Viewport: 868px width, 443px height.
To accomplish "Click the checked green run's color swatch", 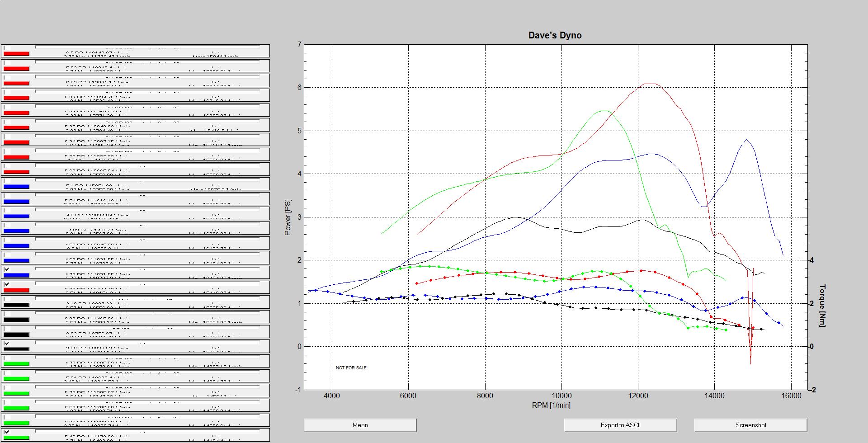I will coord(16,438).
